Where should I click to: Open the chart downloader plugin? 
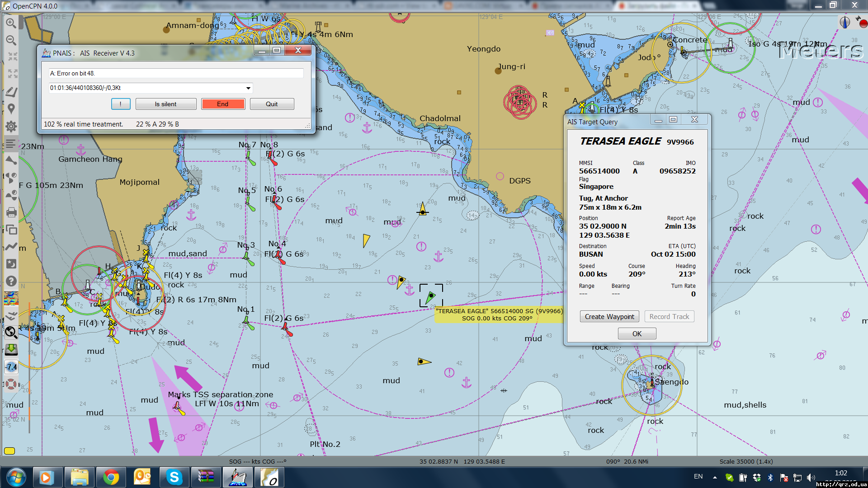click(x=11, y=350)
